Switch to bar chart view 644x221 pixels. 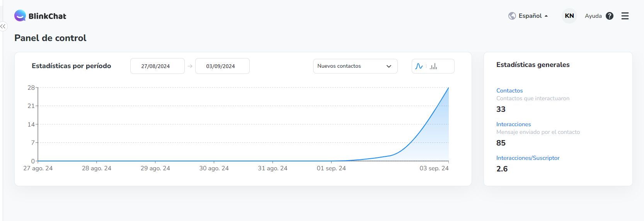click(x=434, y=66)
